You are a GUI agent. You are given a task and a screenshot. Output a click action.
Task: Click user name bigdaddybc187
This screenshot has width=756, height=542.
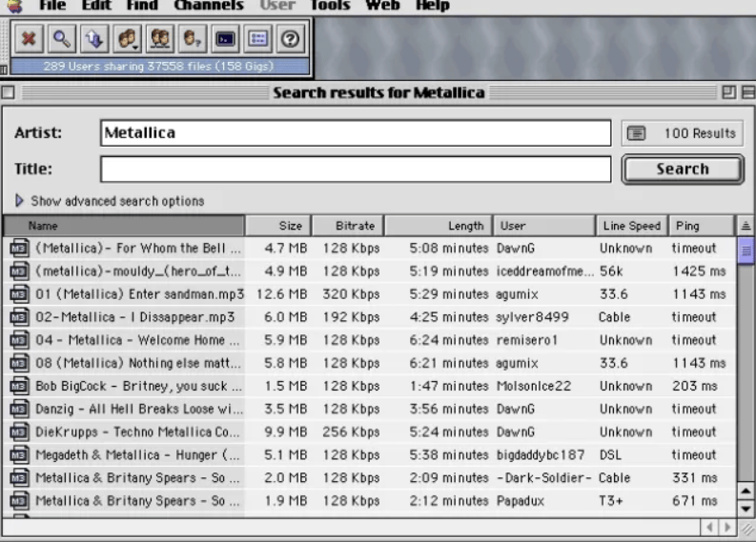click(x=541, y=454)
